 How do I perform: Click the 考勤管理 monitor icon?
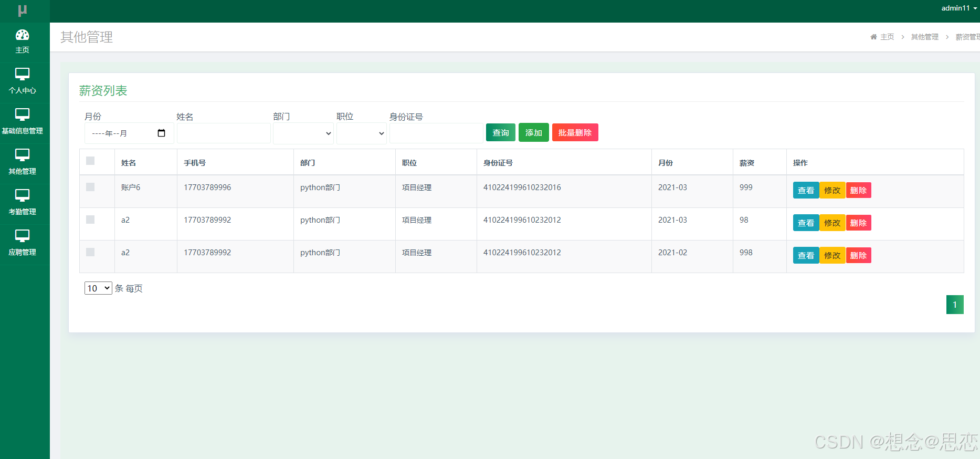[x=22, y=195]
